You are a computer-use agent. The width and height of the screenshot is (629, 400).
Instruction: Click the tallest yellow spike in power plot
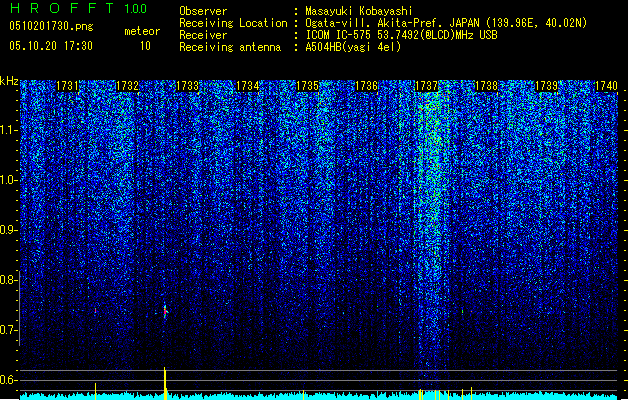(165, 383)
